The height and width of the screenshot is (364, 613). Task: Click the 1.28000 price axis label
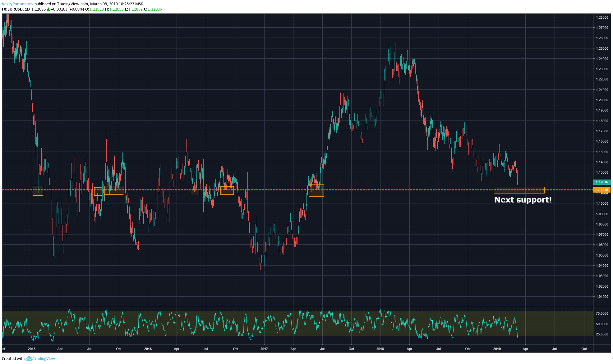click(602, 17)
